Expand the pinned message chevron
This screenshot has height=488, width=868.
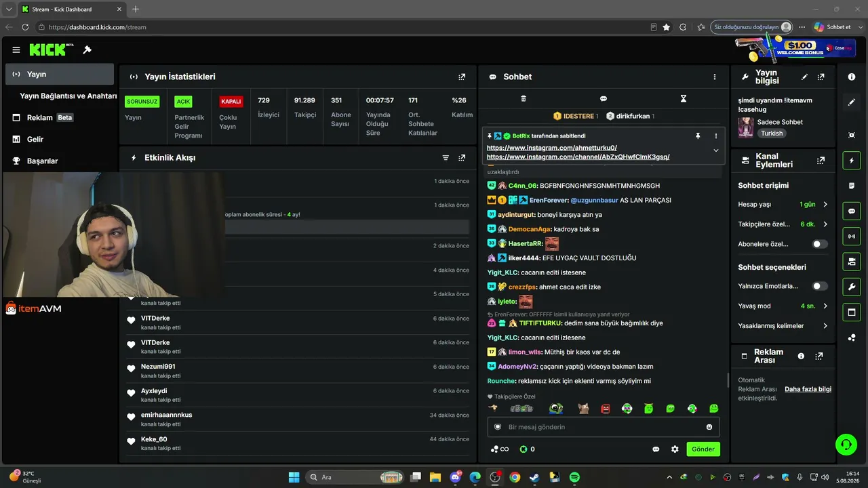[x=715, y=150]
